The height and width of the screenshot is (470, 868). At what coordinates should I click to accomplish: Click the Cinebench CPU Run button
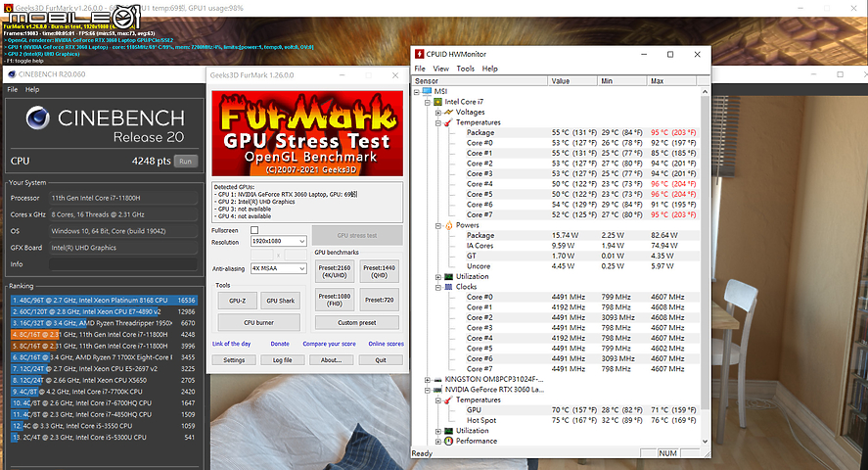pyautogui.click(x=186, y=162)
